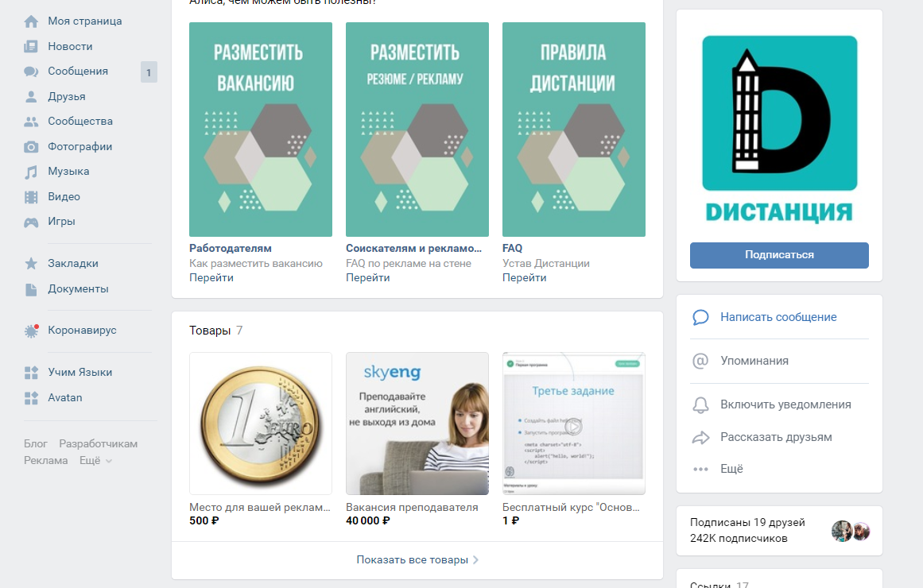Click the Avatan app icon
Viewport: 923px width, 588px height.
31,398
